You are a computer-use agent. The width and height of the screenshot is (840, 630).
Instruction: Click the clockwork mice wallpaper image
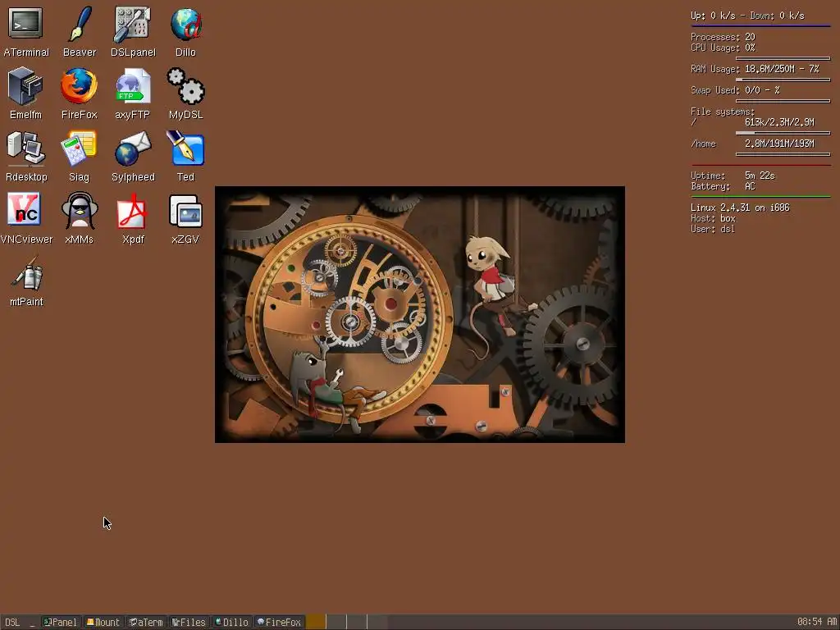419,314
